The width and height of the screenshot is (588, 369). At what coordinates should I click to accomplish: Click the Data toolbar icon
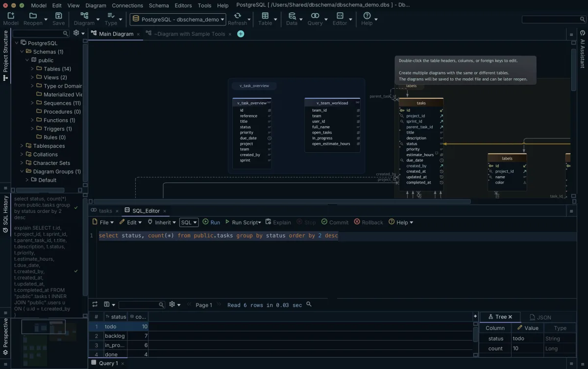[x=292, y=16]
